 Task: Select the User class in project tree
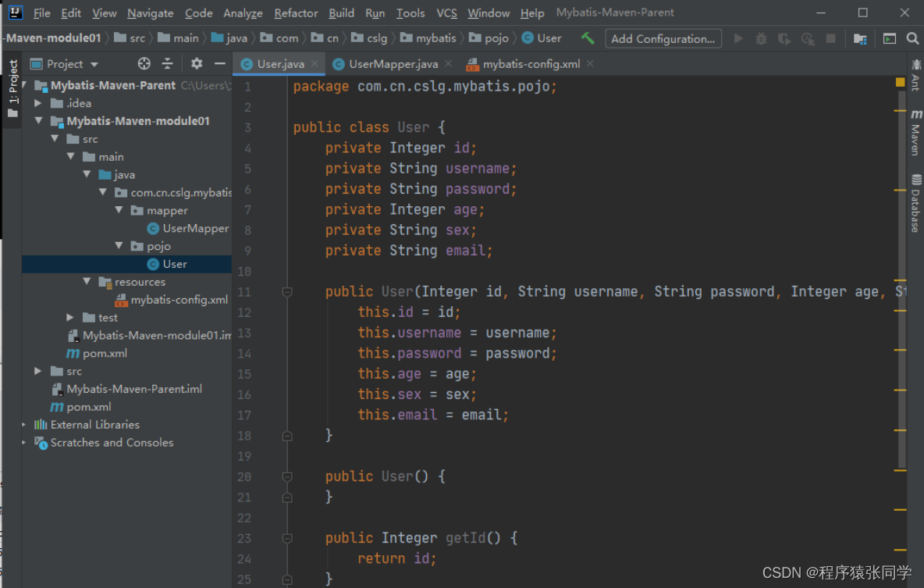[x=175, y=264]
